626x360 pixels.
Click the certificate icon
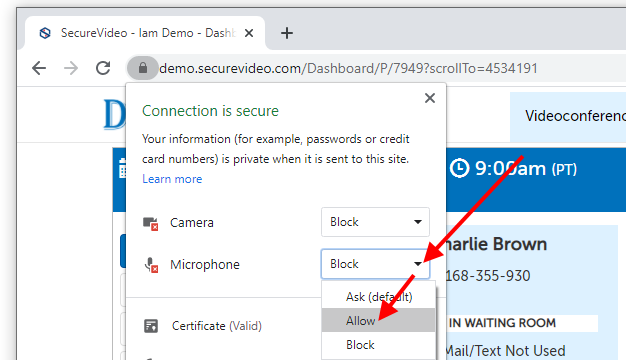[151, 326]
